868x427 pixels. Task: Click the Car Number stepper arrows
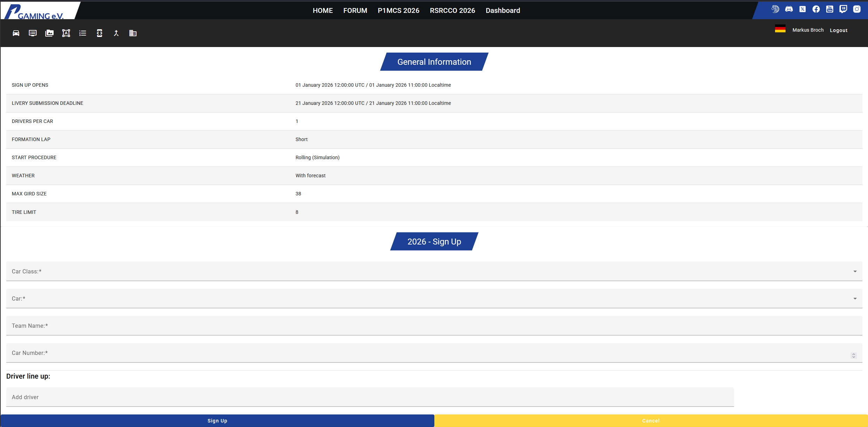point(853,355)
